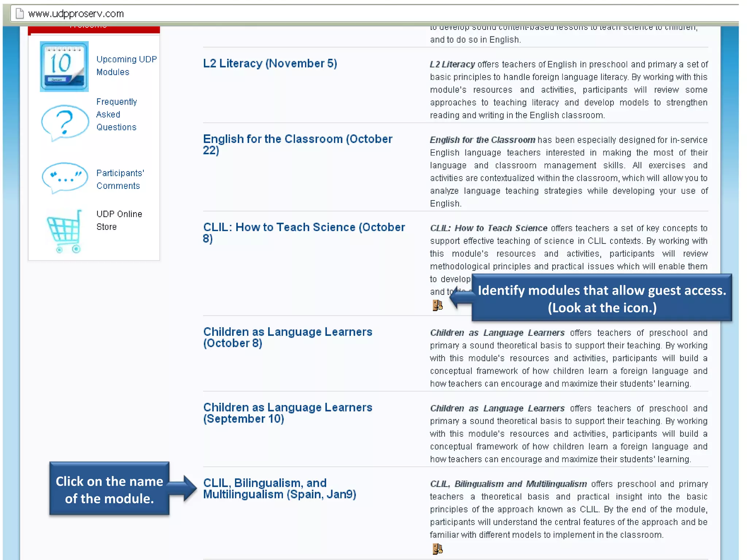Click the Participants' Comments speech bubble icon
This screenshot has height=560, width=747.
65,178
